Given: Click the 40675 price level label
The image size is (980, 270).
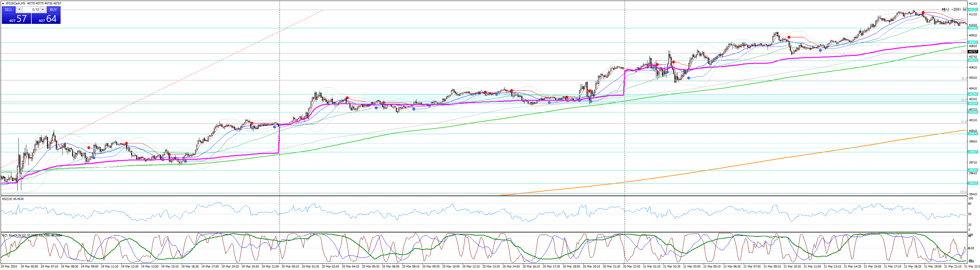Looking at the screenshot, I should click(x=973, y=60).
